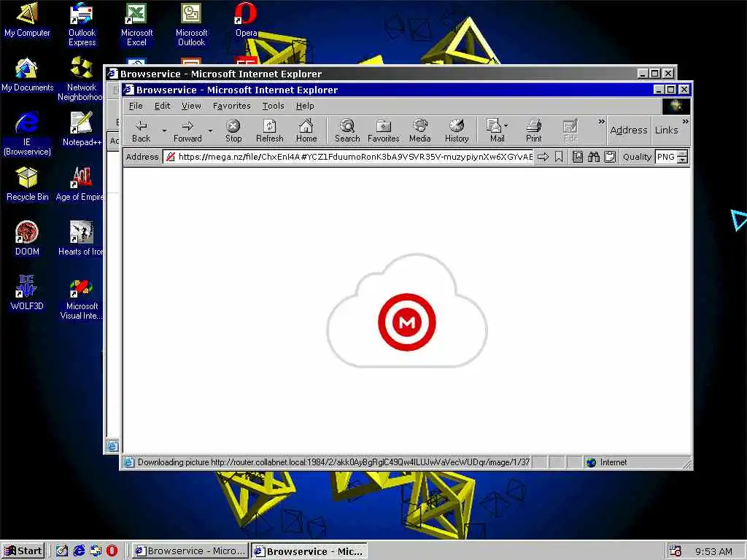Viewport: 747px width, 560px height.
Task: Select the Microsoft Excel desktop shortcut
Action: pyautogui.click(x=136, y=24)
